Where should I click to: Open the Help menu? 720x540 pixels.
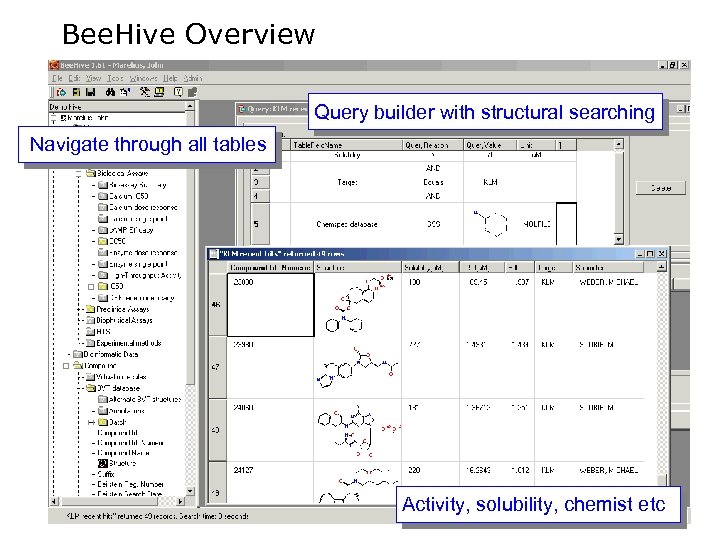point(170,79)
